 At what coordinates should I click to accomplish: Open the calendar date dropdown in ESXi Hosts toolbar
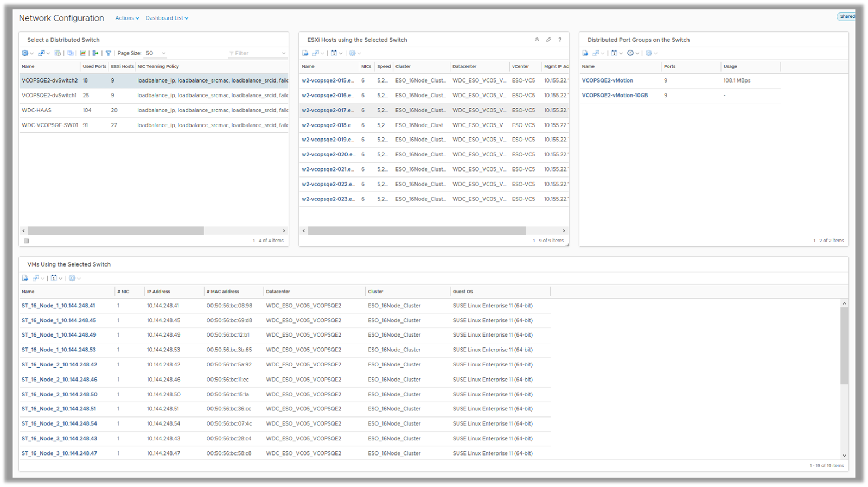[336, 53]
